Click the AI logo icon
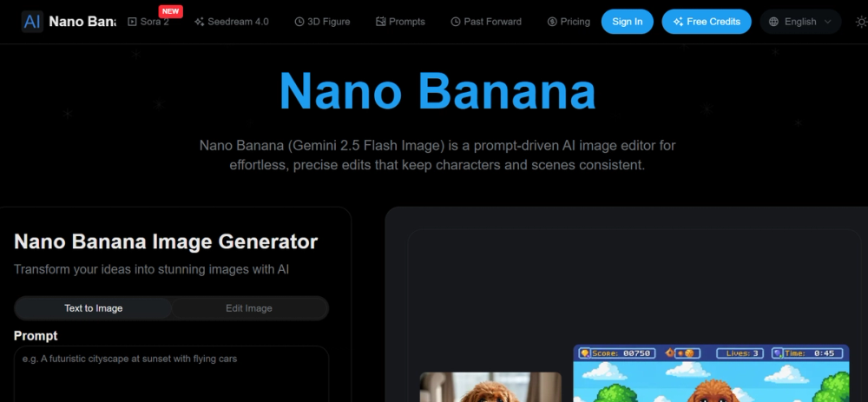This screenshot has width=868, height=402. tap(32, 22)
